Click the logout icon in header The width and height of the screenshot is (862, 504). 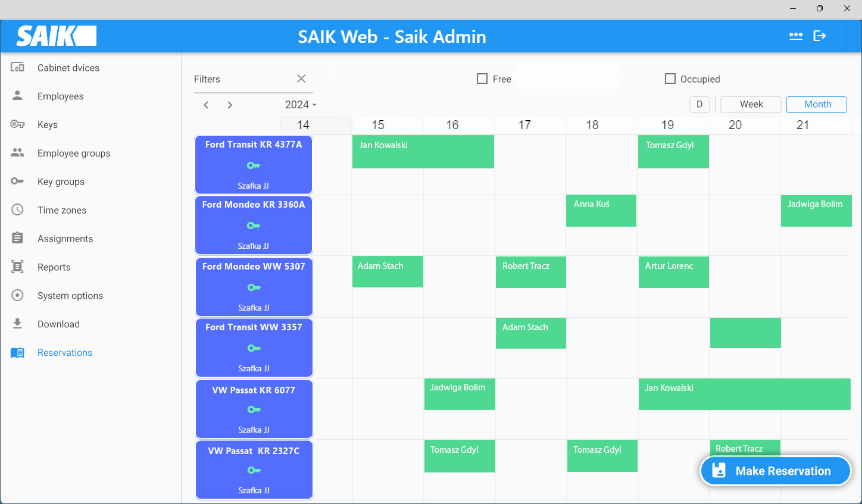click(x=820, y=36)
